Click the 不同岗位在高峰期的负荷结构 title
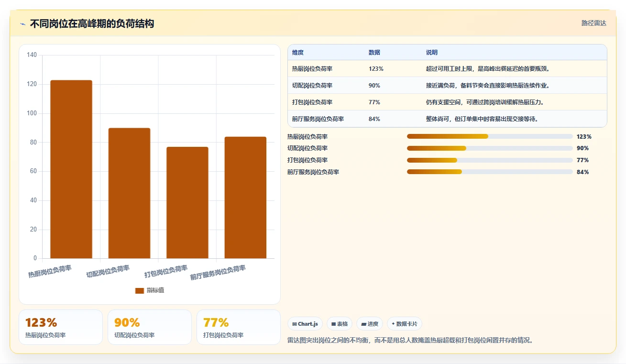The width and height of the screenshot is (626, 364). tap(92, 24)
